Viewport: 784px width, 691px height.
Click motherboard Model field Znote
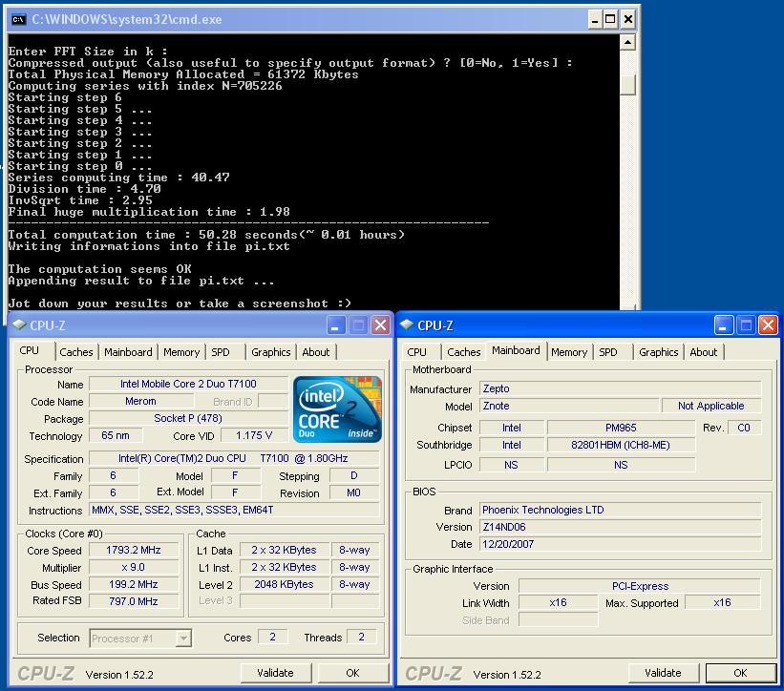click(569, 406)
